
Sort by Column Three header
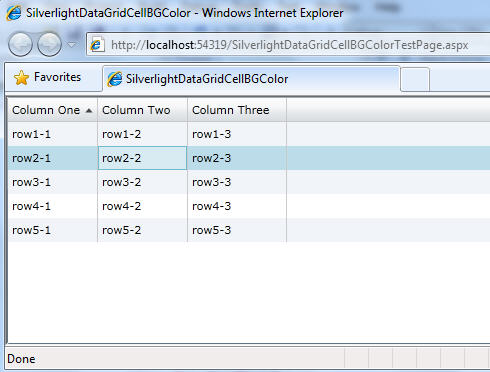click(x=237, y=110)
